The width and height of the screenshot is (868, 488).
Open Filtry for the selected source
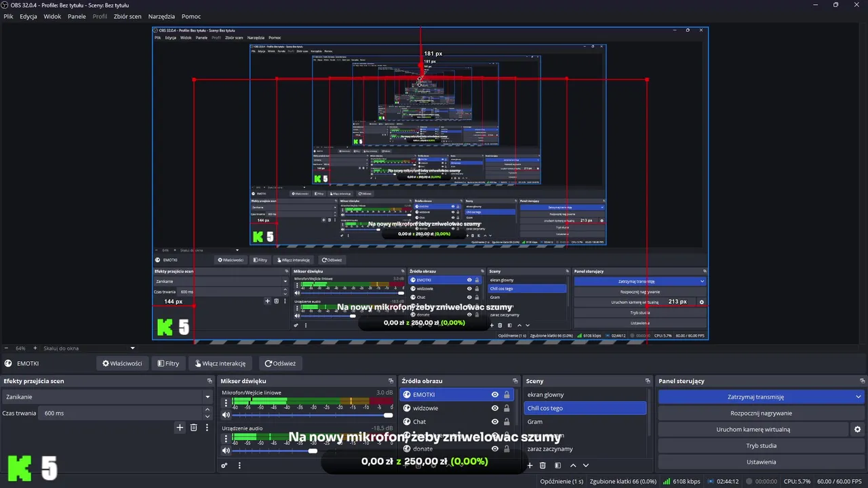pyautogui.click(x=168, y=363)
